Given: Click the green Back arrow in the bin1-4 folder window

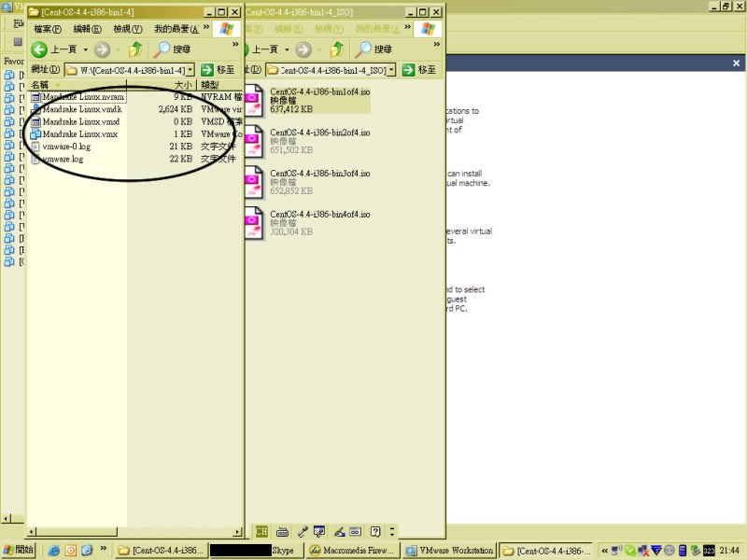Looking at the screenshot, I should (39, 49).
